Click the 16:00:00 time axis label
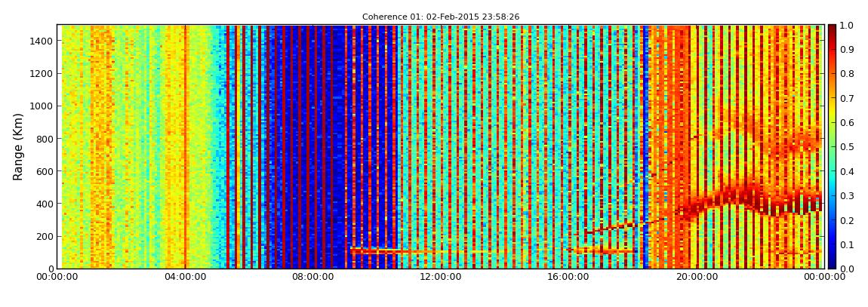 pos(568,277)
